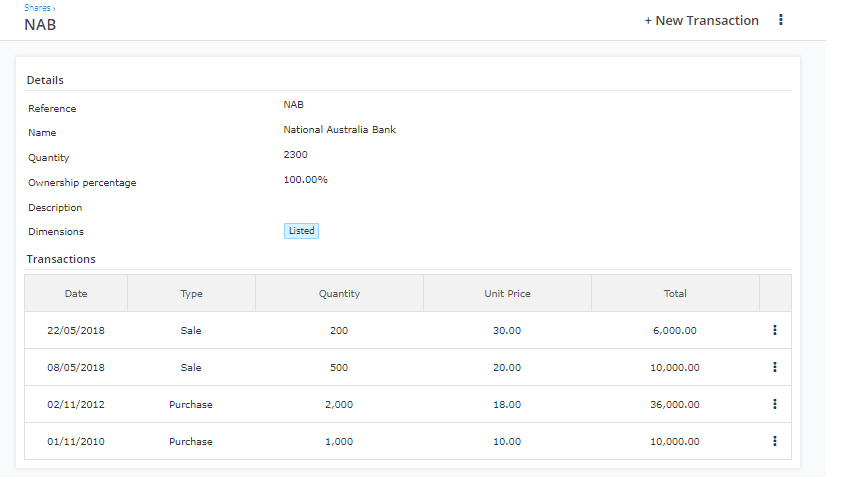Click the + New Transaction button
Viewport: 843px width, 485px height.
[702, 20]
